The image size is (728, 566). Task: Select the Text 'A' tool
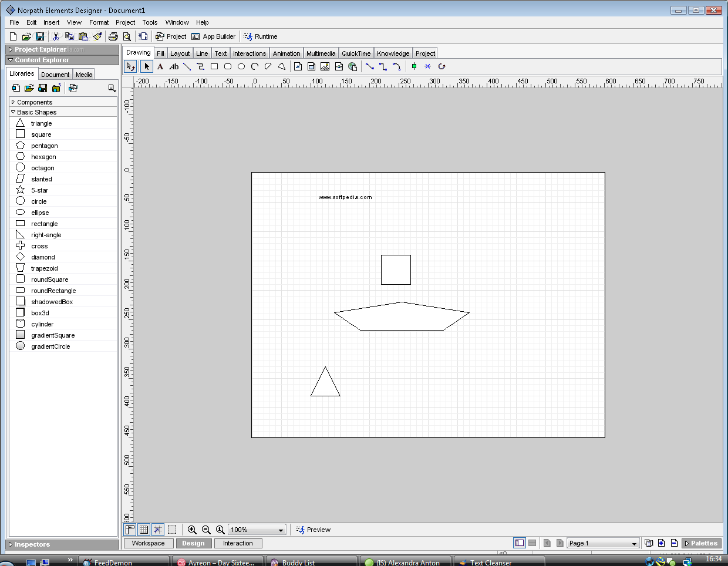click(x=160, y=66)
